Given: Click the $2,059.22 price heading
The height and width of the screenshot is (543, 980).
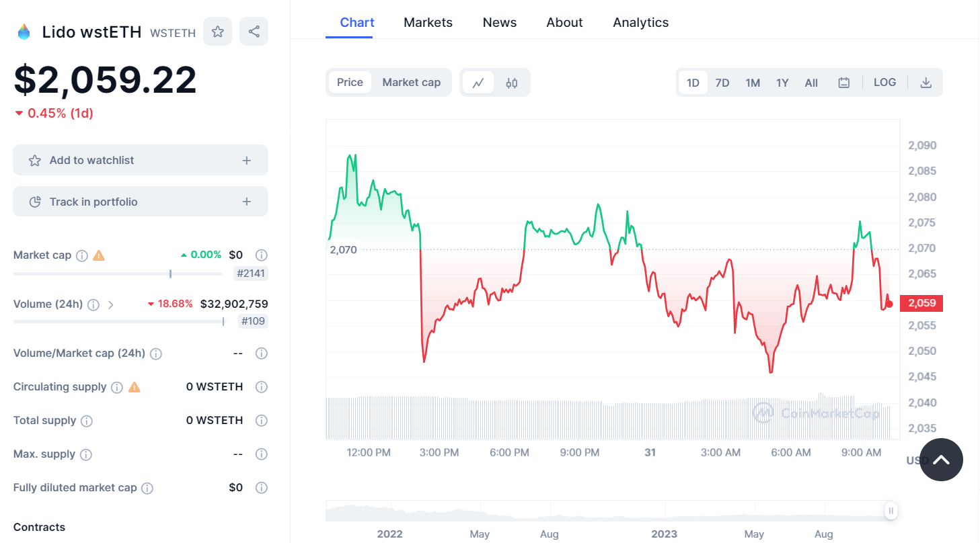Looking at the screenshot, I should (x=105, y=80).
